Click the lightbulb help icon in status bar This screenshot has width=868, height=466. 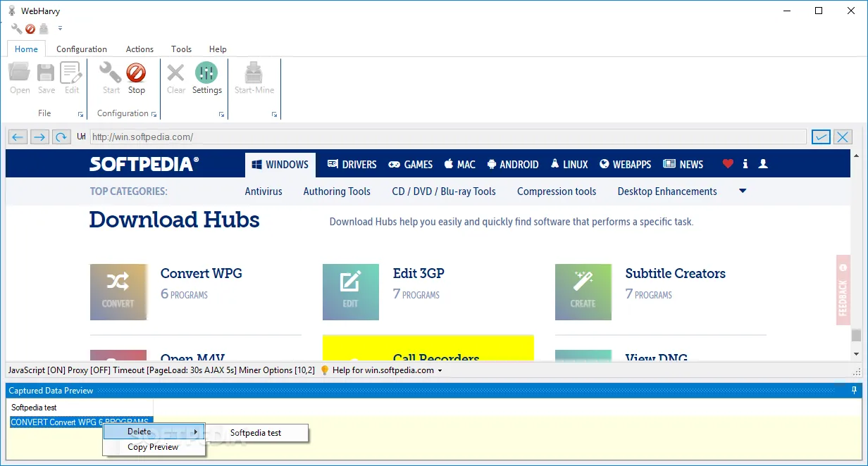(325, 370)
